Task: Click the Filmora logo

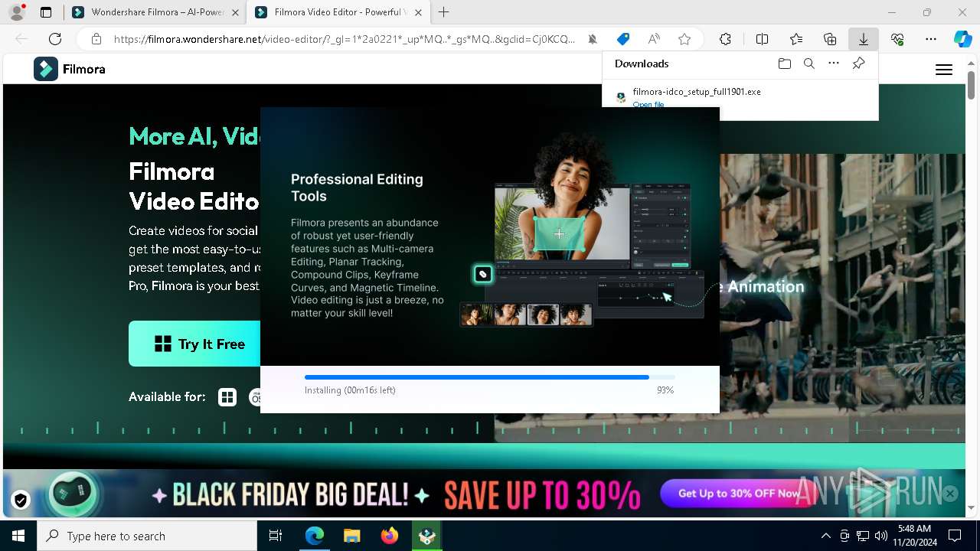Action: [x=70, y=69]
